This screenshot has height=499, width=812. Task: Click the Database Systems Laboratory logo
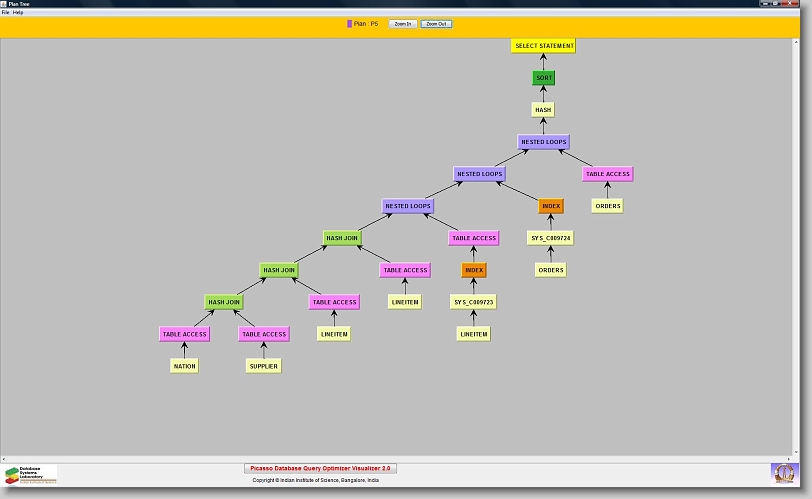click(31, 474)
